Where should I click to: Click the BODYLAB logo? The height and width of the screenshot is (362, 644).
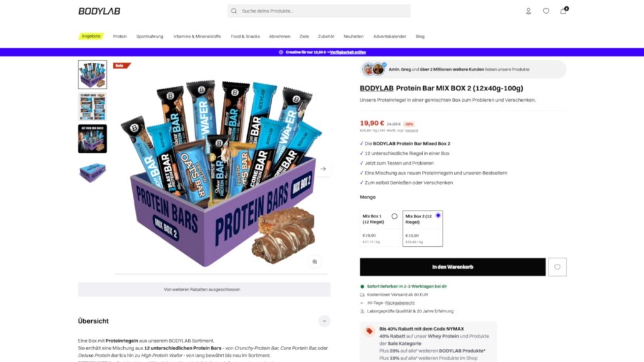[x=99, y=11]
